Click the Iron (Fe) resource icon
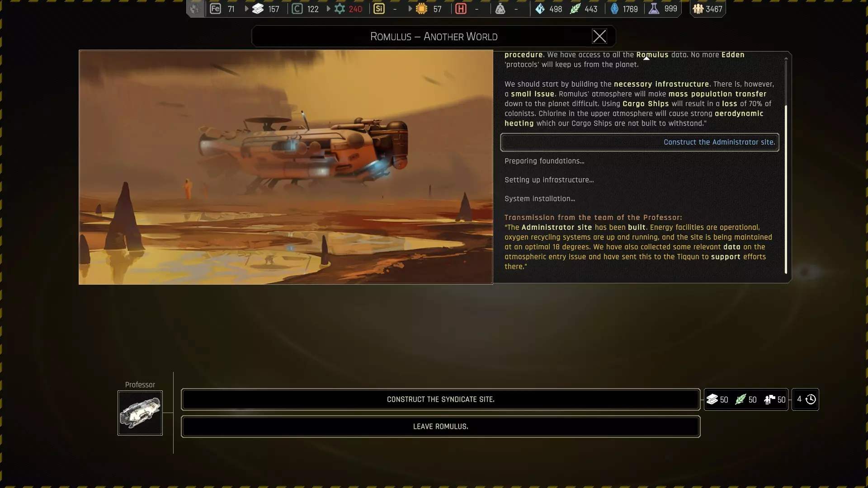868x488 pixels. click(215, 9)
